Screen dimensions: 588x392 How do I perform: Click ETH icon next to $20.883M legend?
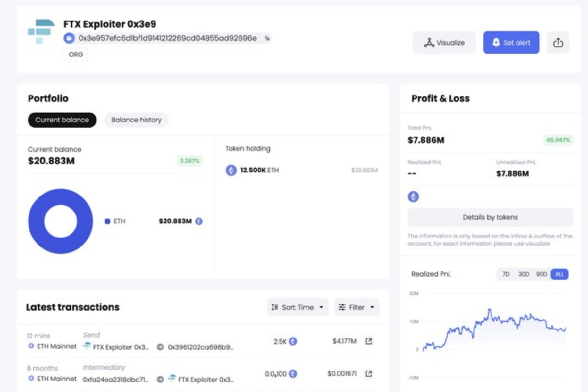199,222
